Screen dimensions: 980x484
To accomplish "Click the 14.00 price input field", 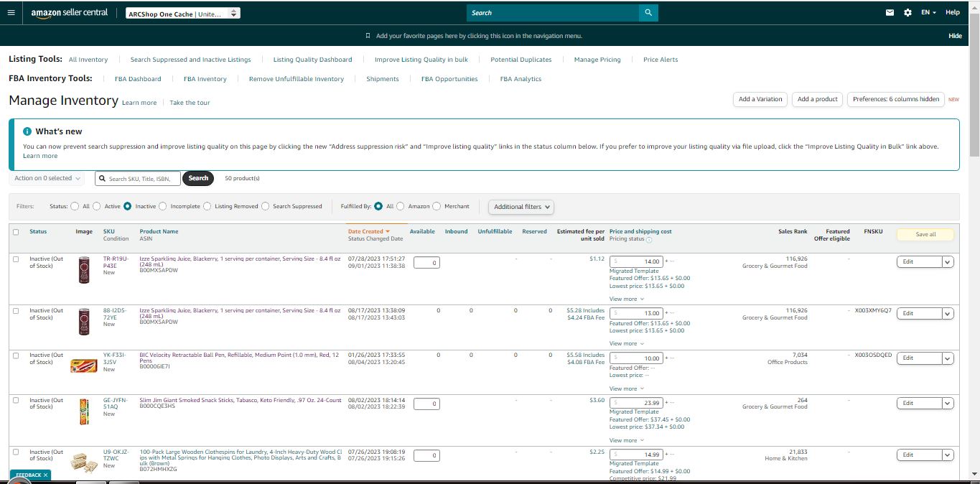I will (x=636, y=262).
